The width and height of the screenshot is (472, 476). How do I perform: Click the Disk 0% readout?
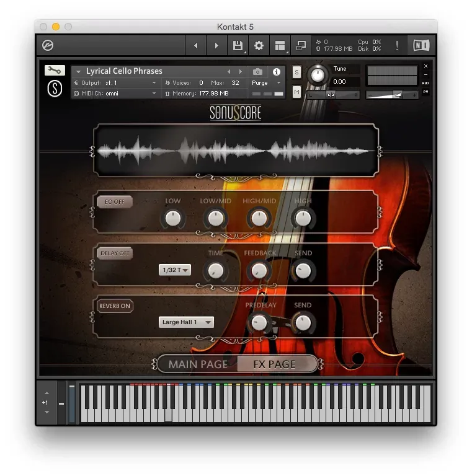(x=369, y=49)
